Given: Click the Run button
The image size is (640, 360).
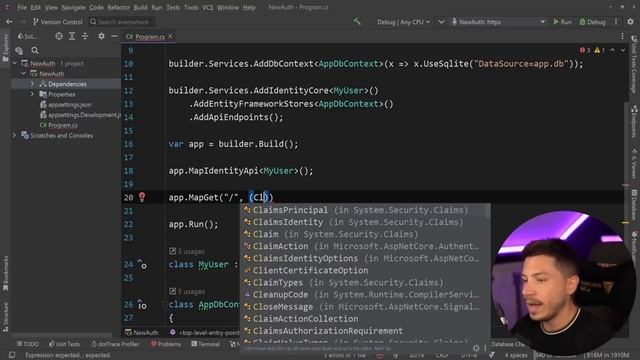Looking at the screenshot, I should [x=562, y=22].
